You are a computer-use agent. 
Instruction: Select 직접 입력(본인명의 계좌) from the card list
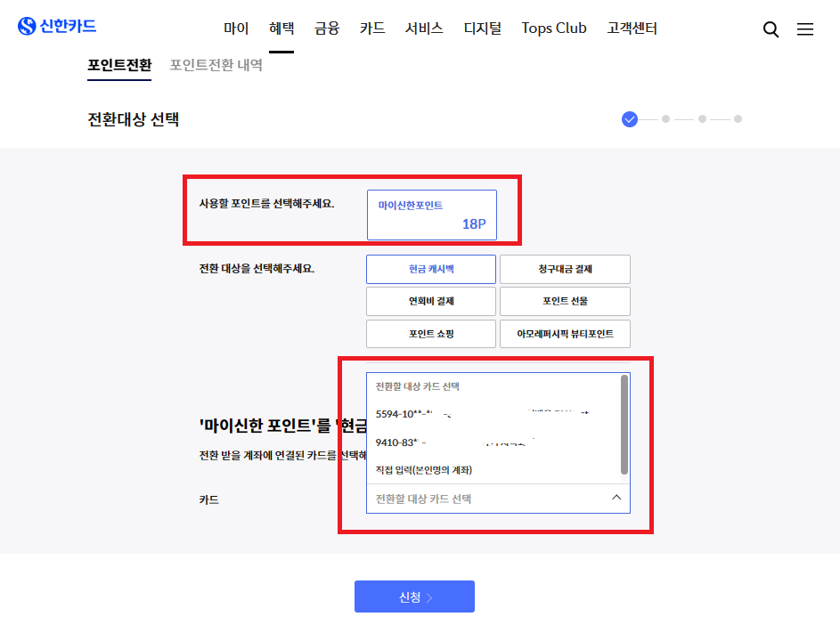[426, 469]
